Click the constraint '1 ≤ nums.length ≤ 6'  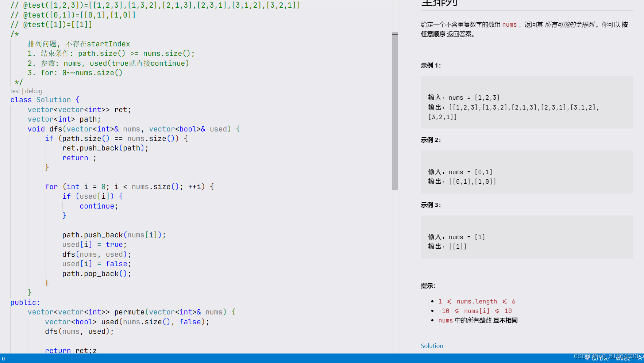pos(477,301)
